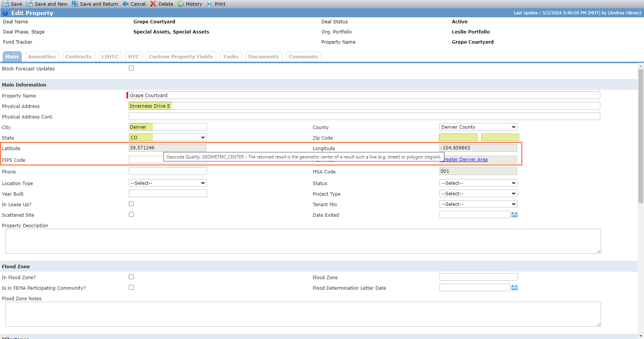Click the Flood Zone Notes textarea
644x339 pixels.
[303, 314]
